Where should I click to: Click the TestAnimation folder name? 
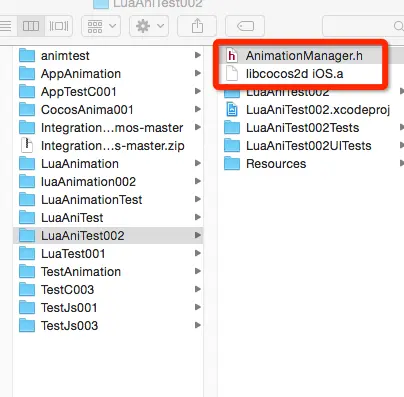click(x=81, y=272)
